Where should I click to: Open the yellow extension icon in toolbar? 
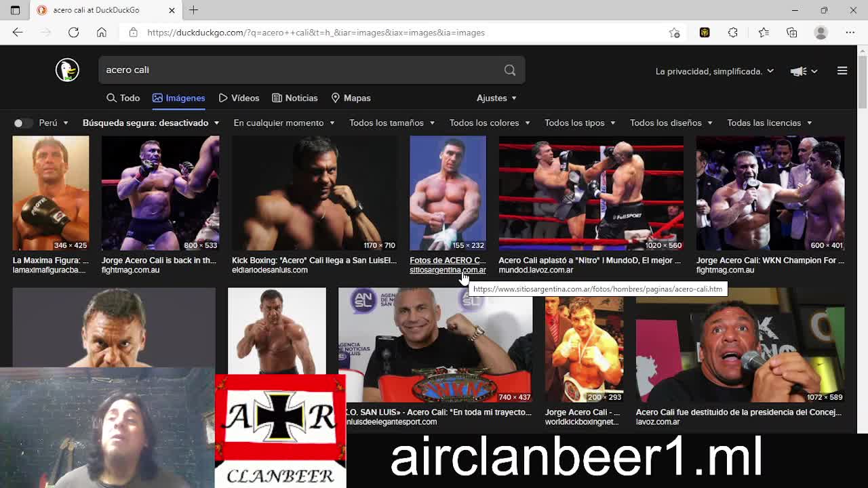click(705, 33)
